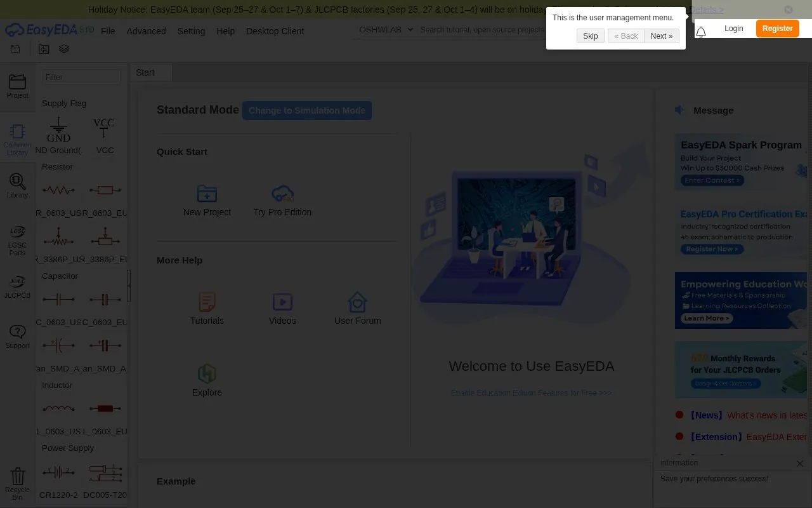Click the orange Register button
Screen dimensions: 812x508
click(777, 29)
